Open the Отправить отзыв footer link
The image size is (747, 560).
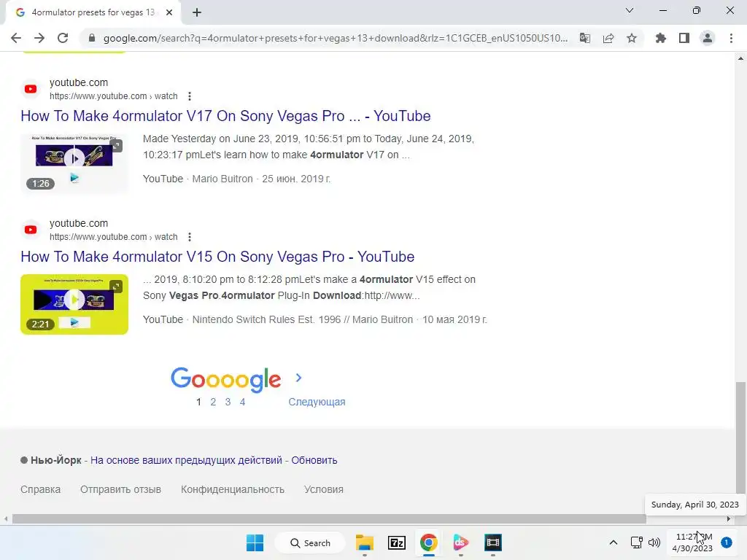point(120,489)
